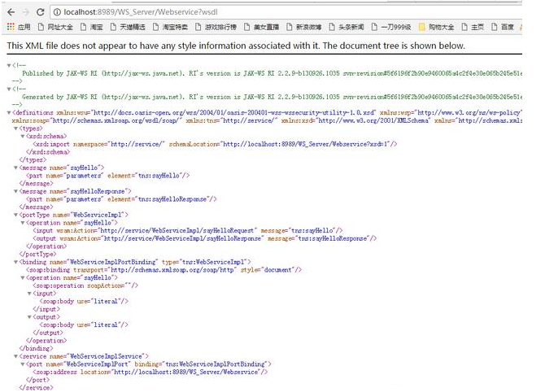Click the xsd:import namespace line
This screenshot has height=392, width=545.
(x=215, y=144)
